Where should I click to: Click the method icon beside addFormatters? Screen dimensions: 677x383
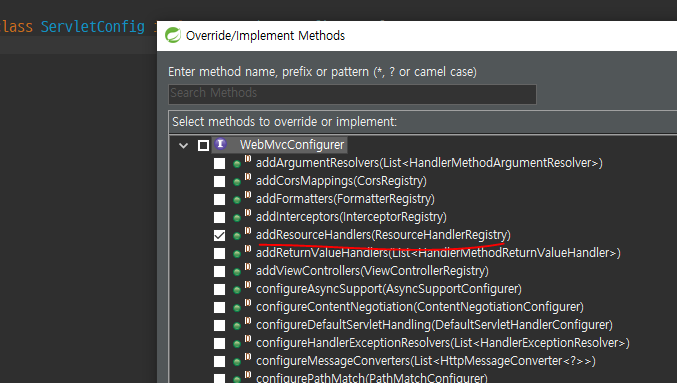(237, 200)
